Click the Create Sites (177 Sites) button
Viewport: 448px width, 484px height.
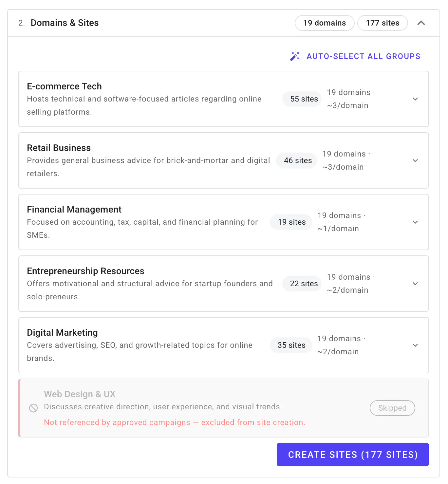point(353,455)
